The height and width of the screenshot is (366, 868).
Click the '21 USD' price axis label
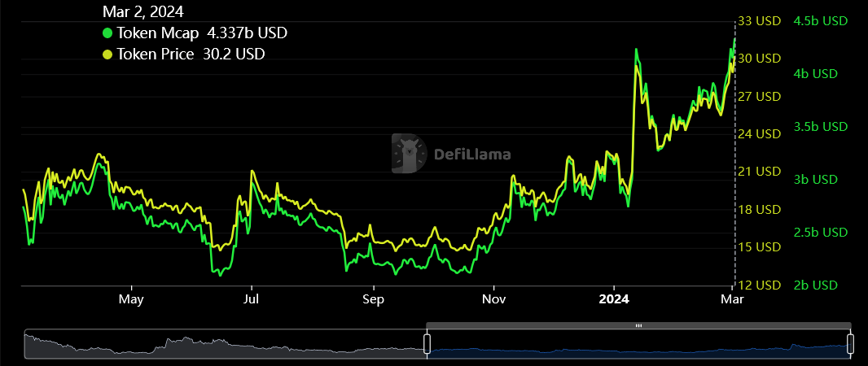[760, 172]
